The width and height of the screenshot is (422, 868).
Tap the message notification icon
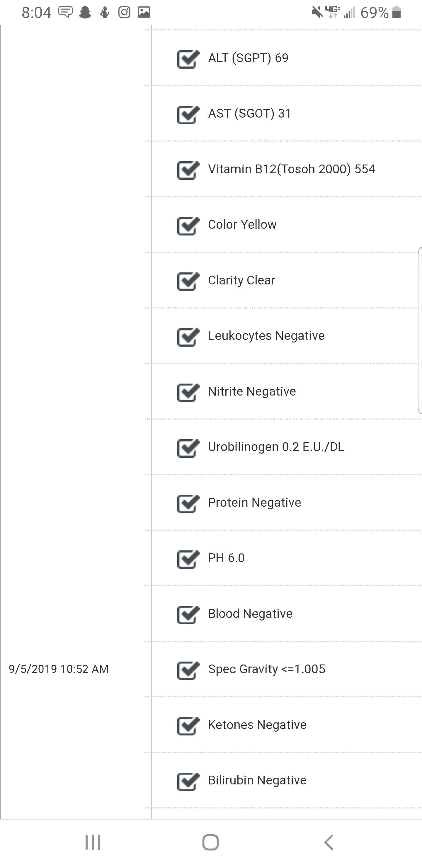coord(65,13)
